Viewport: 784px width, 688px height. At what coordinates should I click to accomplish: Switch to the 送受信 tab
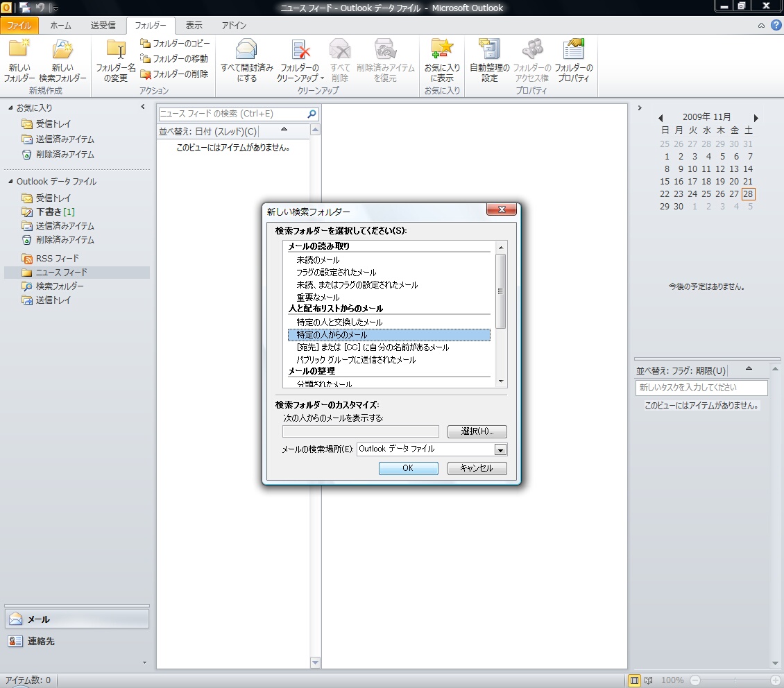click(103, 26)
